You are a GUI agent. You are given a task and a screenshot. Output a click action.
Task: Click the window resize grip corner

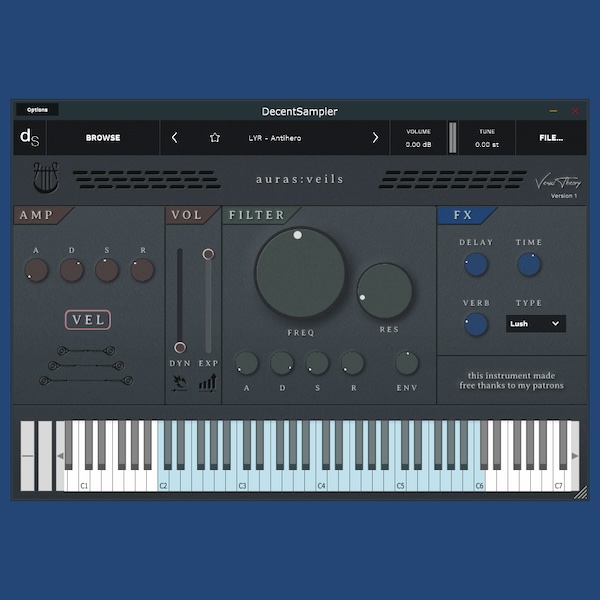tap(581, 493)
